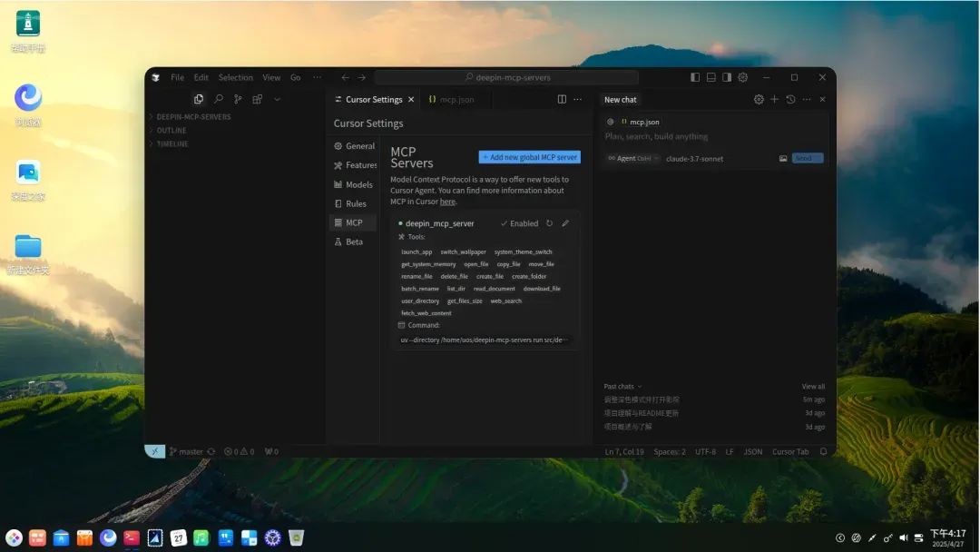Follow the 'here' MCP documentation link
980x552 pixels.
[447, 202]
